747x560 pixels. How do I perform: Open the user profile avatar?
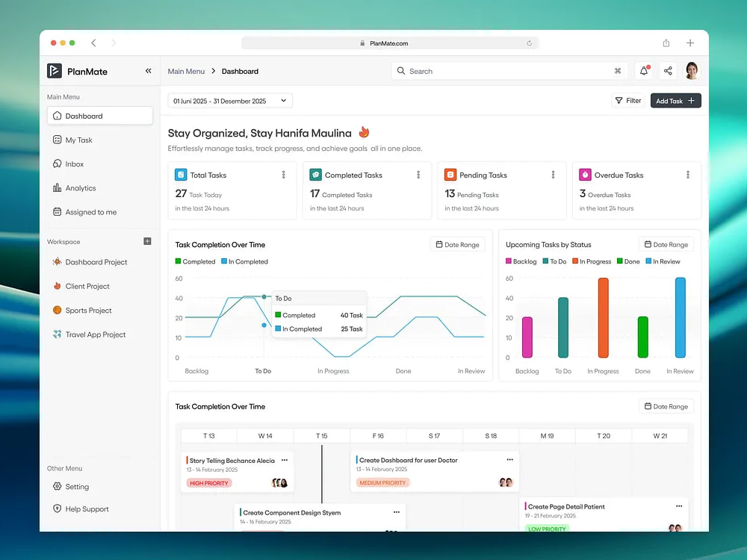click(692, 70)
